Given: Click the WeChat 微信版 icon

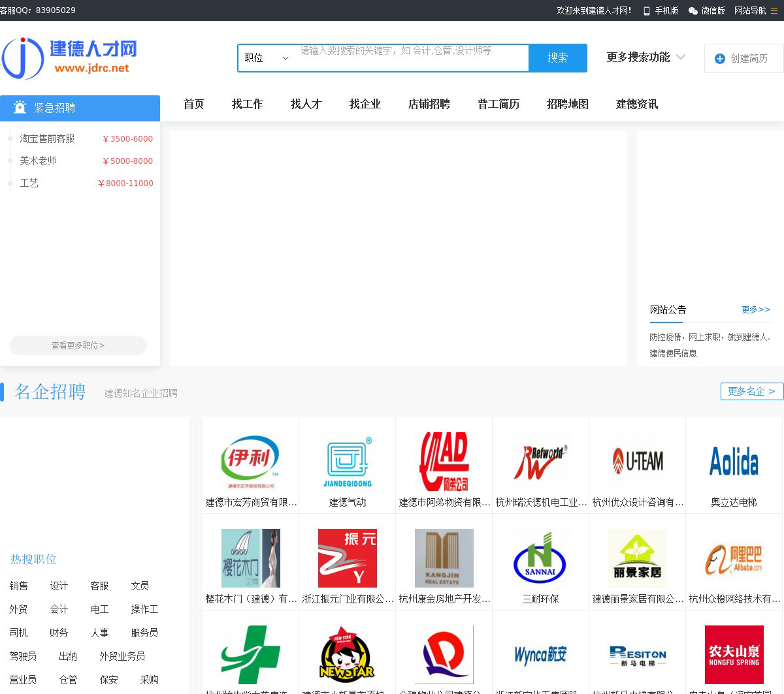Looking at the screenshot, I should 693,11.
